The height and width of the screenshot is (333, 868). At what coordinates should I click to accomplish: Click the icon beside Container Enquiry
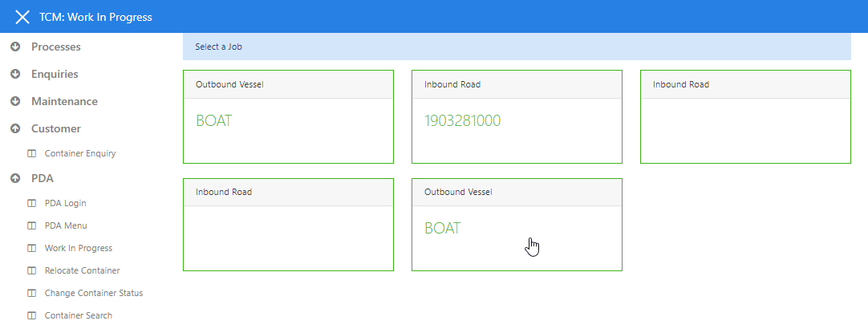click(31, 153)
